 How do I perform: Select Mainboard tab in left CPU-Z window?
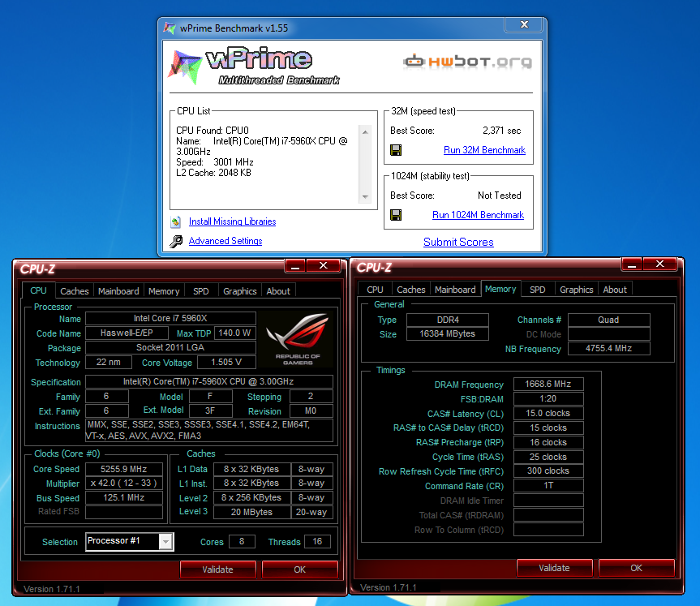click(118, 291)
